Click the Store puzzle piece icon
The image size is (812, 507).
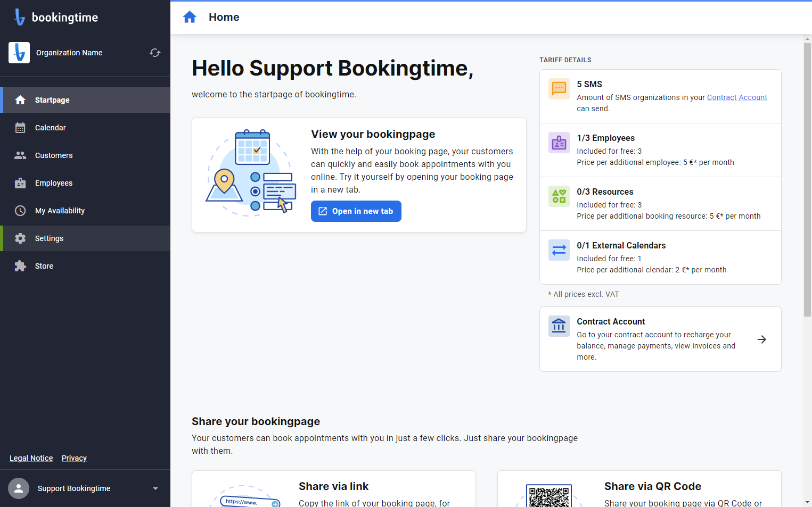tap(20, 266)
